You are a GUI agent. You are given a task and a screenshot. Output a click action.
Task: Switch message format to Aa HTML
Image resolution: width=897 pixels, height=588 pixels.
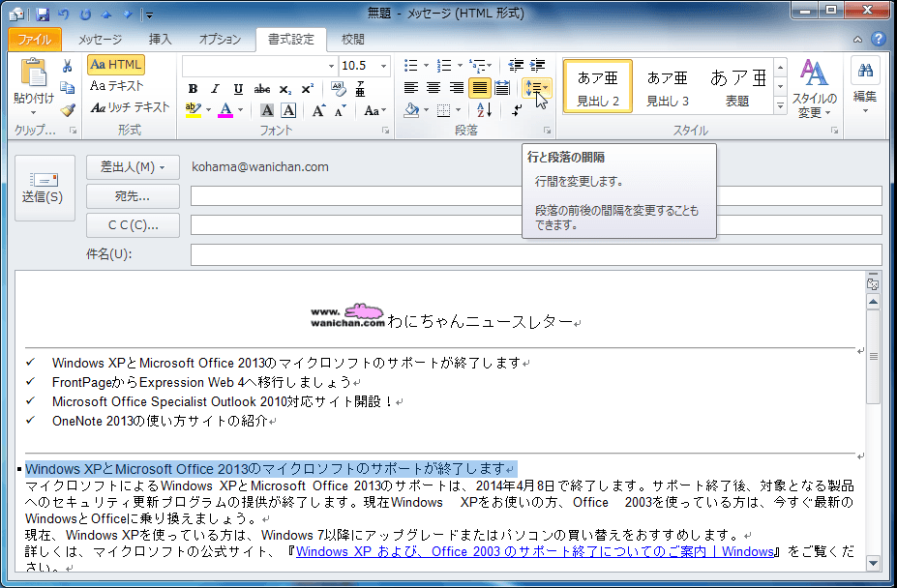(x=115, y=65)
